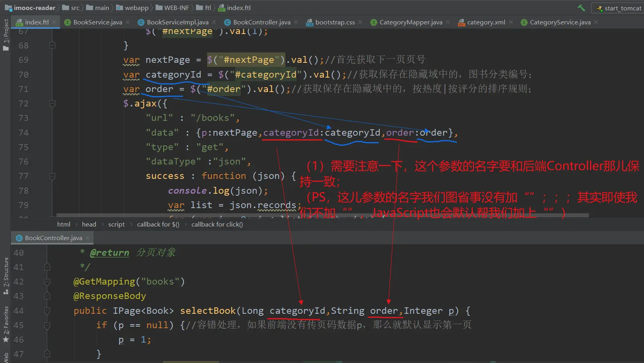Click the main folder in navigation bar

point(98,8)
